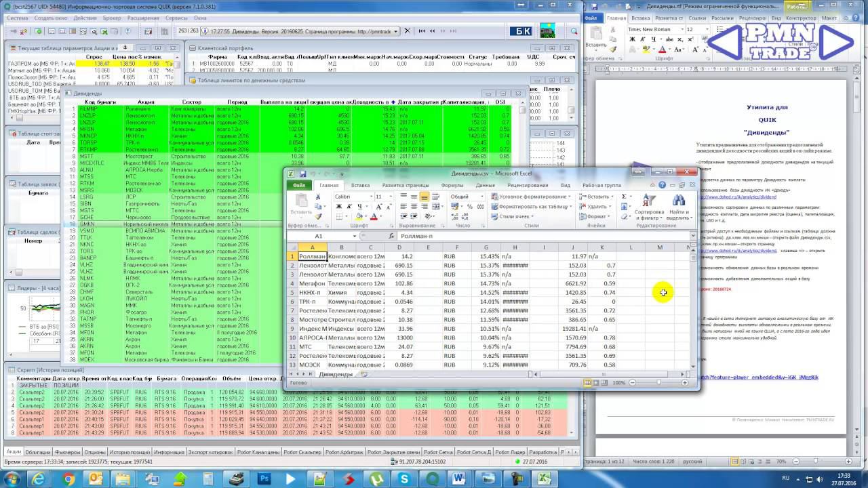Click the X delete icon in QUIK toolbar
The width and height of the screenshot is (868, 488).
[x=407, y=31]
